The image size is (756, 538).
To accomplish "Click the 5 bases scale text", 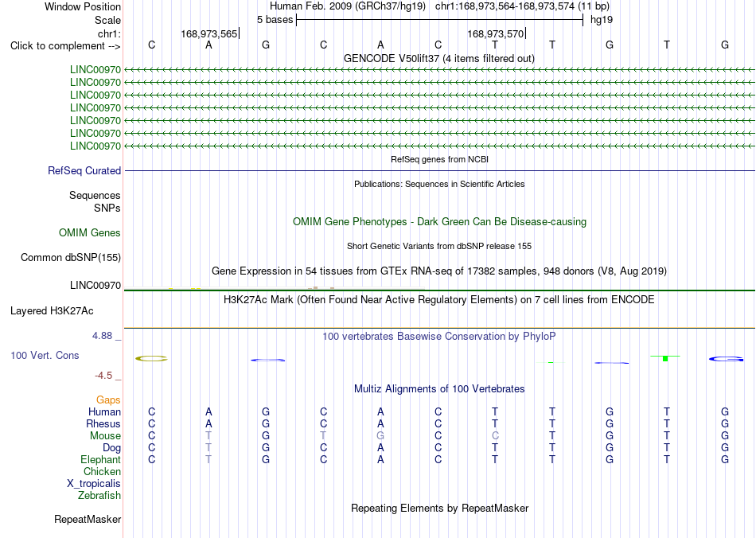I will pyautogui.click(x=275, y=20).
